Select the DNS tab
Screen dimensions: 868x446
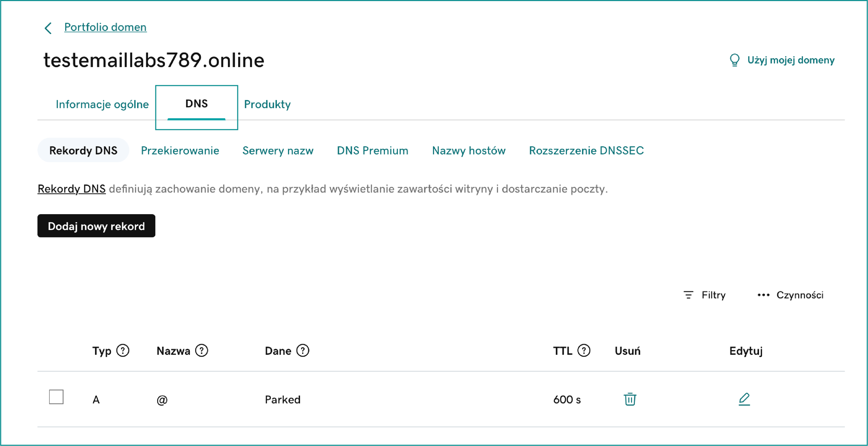[x=196, y=104]
